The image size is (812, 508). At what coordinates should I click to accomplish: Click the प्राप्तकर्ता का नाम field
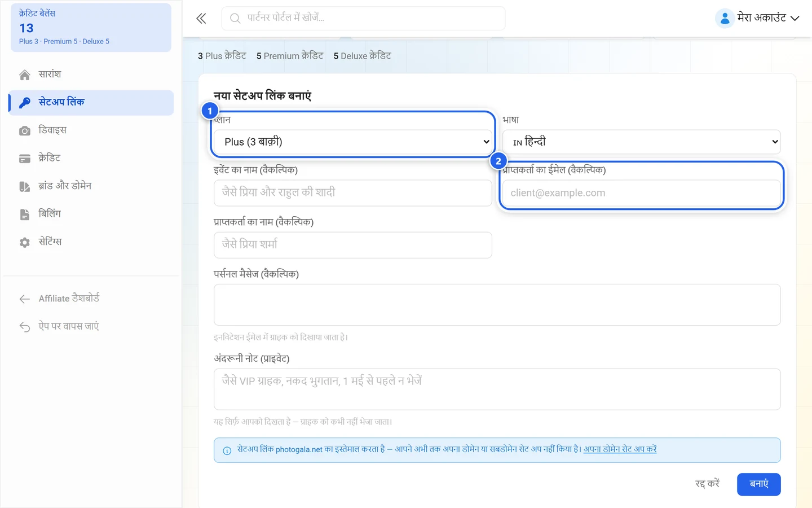pos(353,245)
